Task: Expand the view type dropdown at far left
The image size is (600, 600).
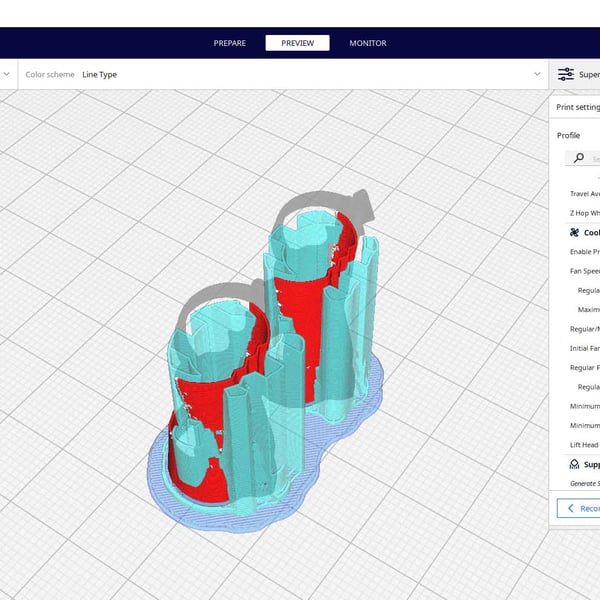Action: click(x=7, y=74)
